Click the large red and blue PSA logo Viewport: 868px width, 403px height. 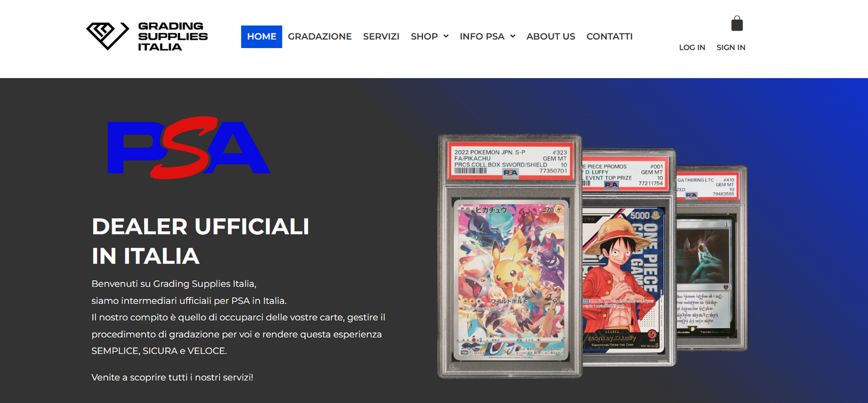pyautogui.click(x=189, y=148)
